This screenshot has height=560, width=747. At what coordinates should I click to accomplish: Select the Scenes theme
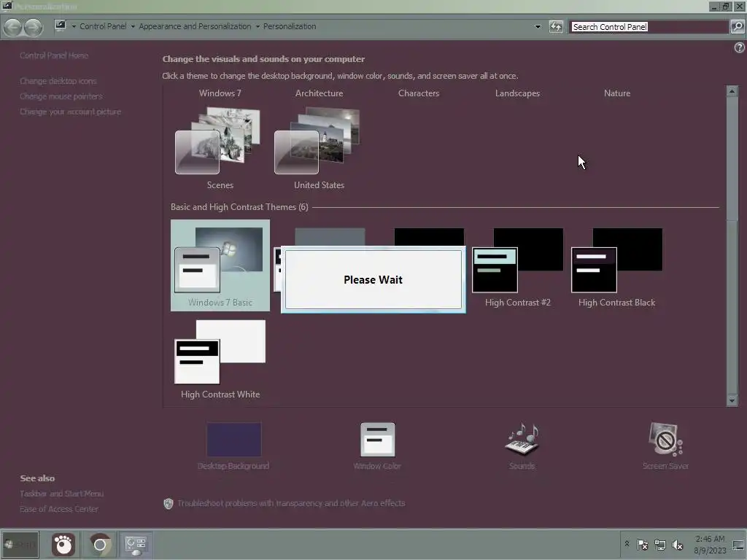(x=220, y=147)
